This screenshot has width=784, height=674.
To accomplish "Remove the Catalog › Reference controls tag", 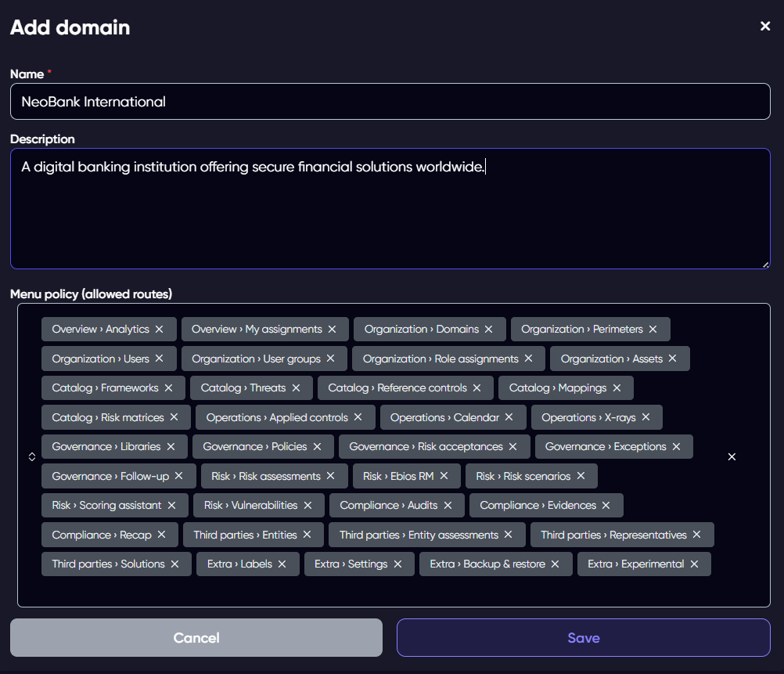I will pos(477,387).
